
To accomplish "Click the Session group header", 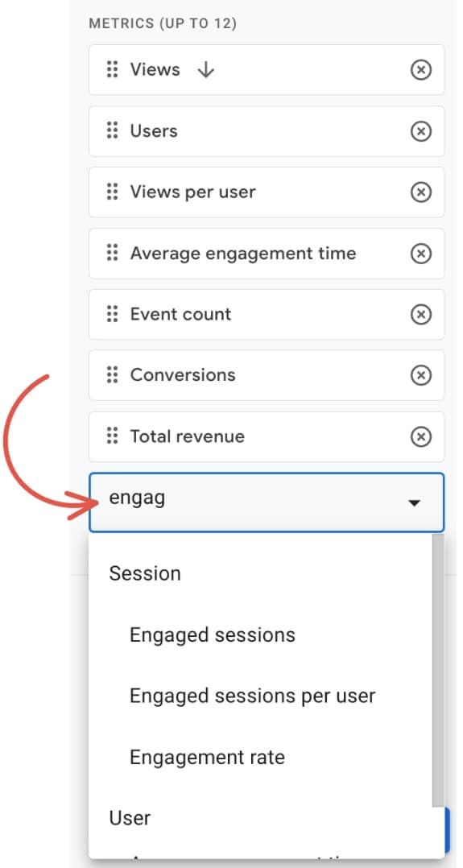I will (x=145, y=573).
